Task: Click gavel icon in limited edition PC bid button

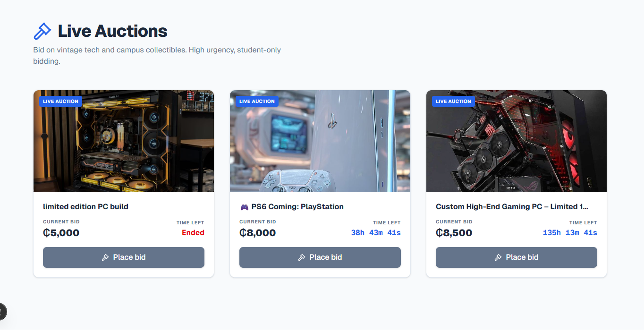Action: point(105,257)
